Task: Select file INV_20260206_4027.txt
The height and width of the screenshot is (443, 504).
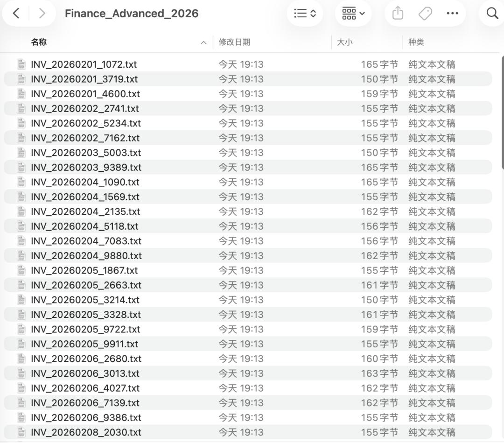Action: click(x=85, y=388)
